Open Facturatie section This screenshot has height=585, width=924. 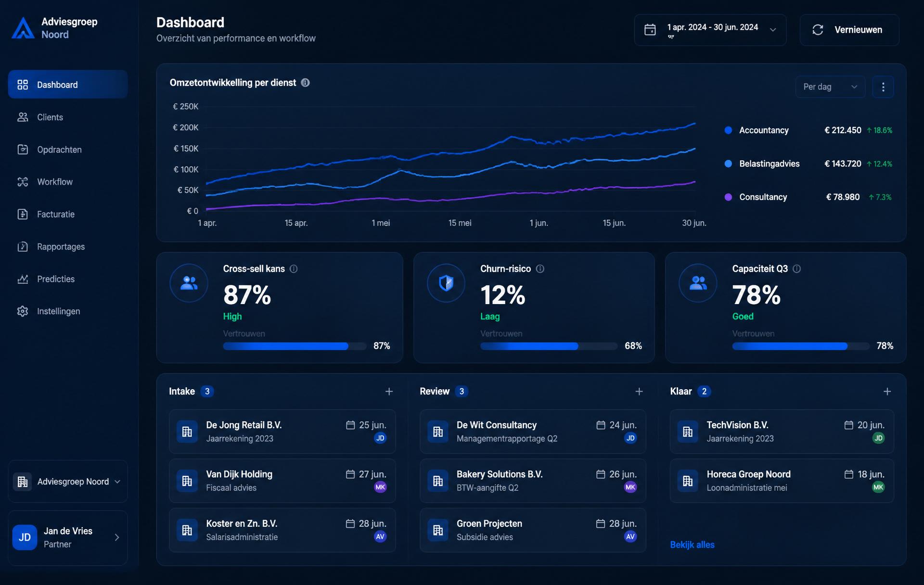68,214
